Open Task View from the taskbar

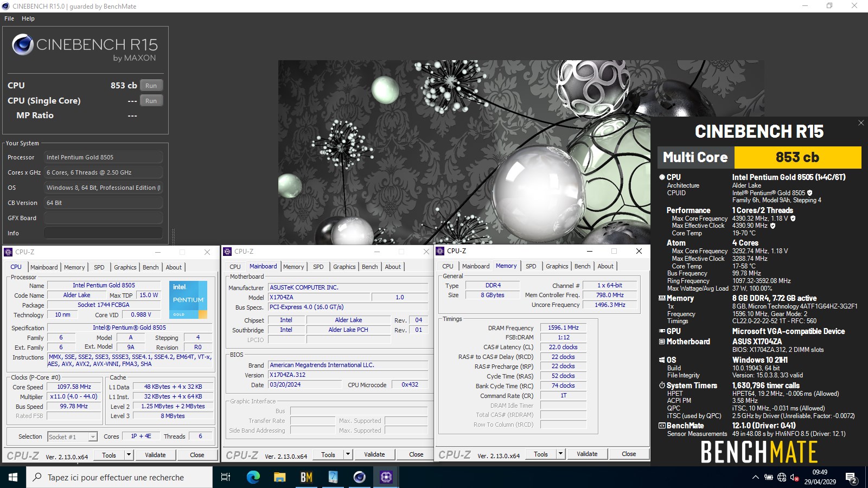click(226, 477)
